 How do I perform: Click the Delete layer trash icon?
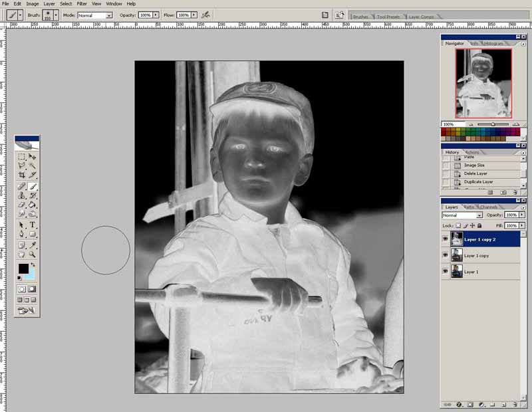click(515, 405)
